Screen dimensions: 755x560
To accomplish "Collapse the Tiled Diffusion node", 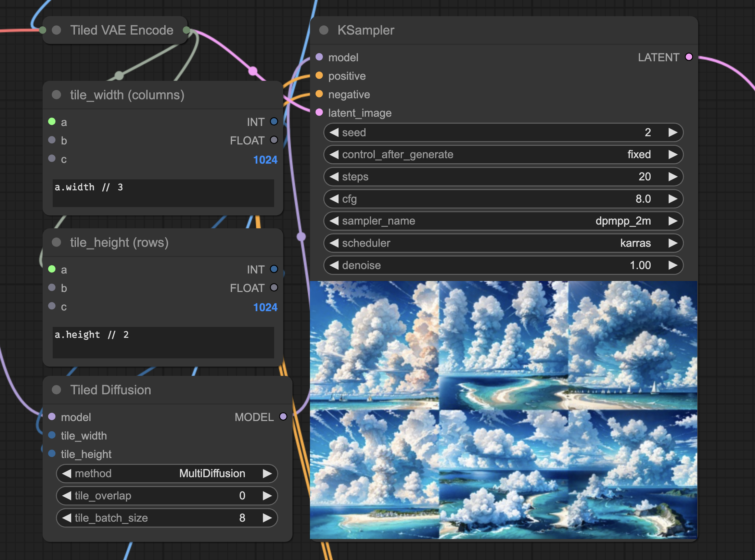I will tap(56, 390).
